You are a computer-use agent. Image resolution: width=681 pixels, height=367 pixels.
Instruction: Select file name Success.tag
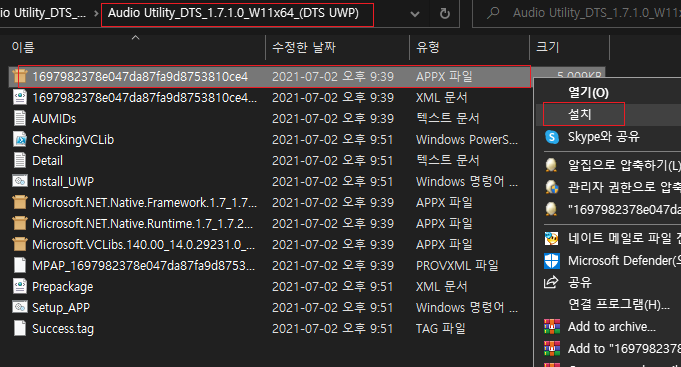[x=63, y=328]
